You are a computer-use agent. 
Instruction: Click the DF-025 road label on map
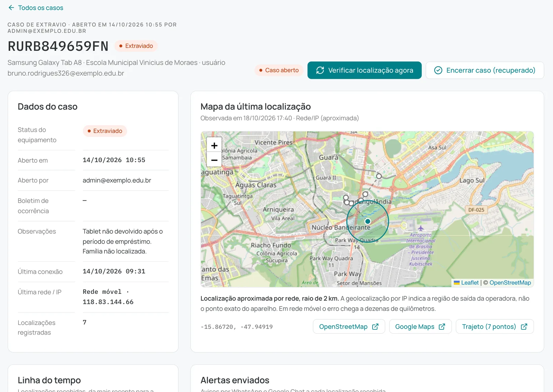click(x=476, y=210)
